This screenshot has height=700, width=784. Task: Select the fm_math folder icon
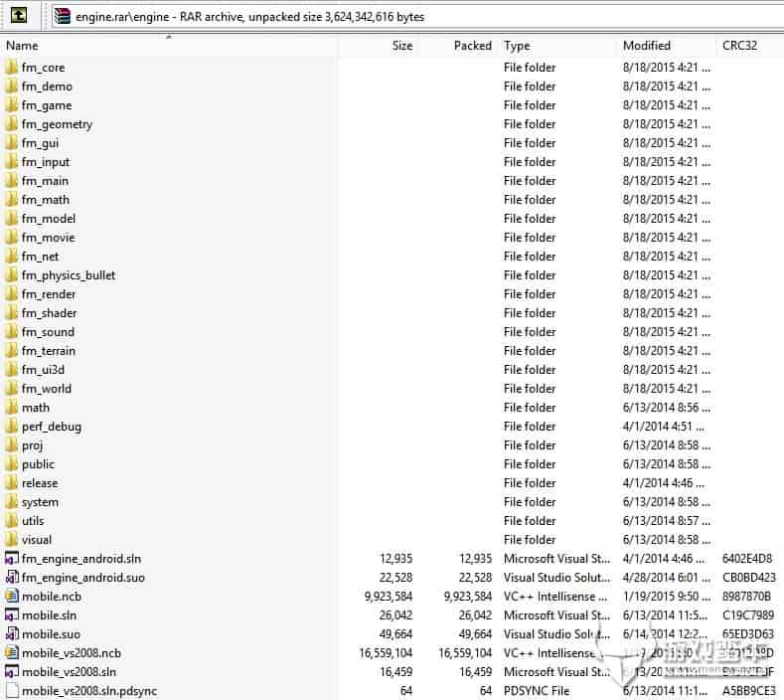pos(11,199)
